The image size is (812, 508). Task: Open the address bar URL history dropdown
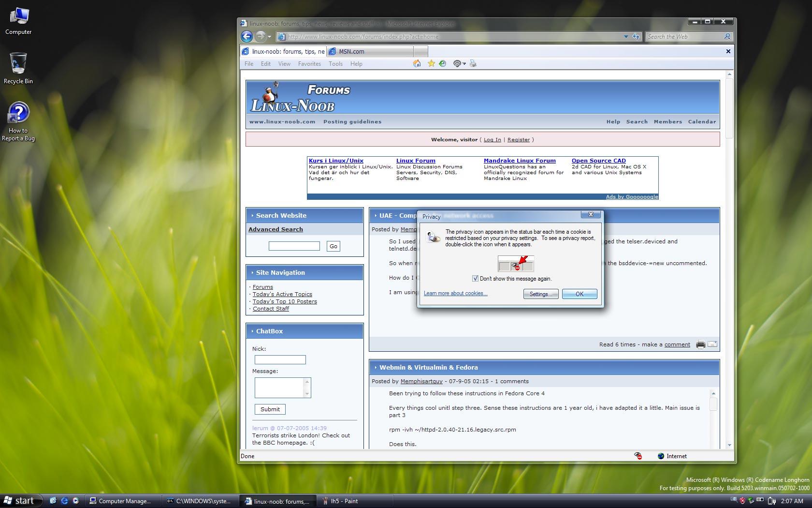point(626,37)
